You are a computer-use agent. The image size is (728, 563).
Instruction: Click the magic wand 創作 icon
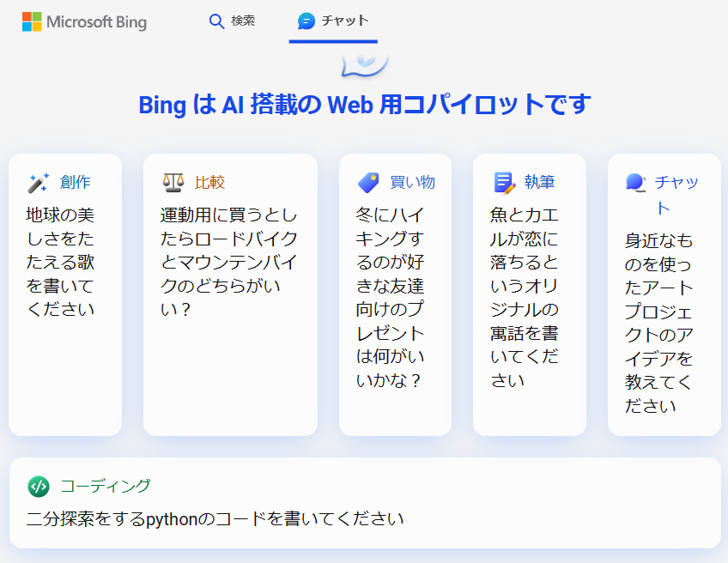38,183
